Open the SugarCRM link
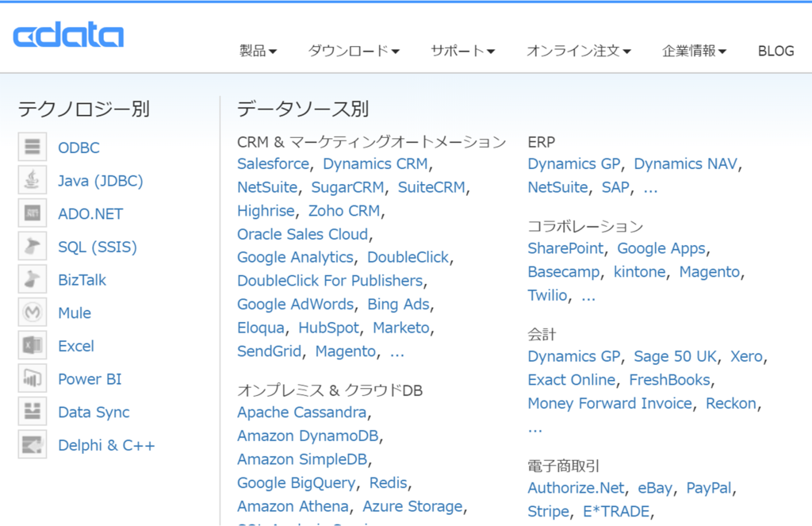This screenshot has height=526, width=812. [x=347, y=187]
